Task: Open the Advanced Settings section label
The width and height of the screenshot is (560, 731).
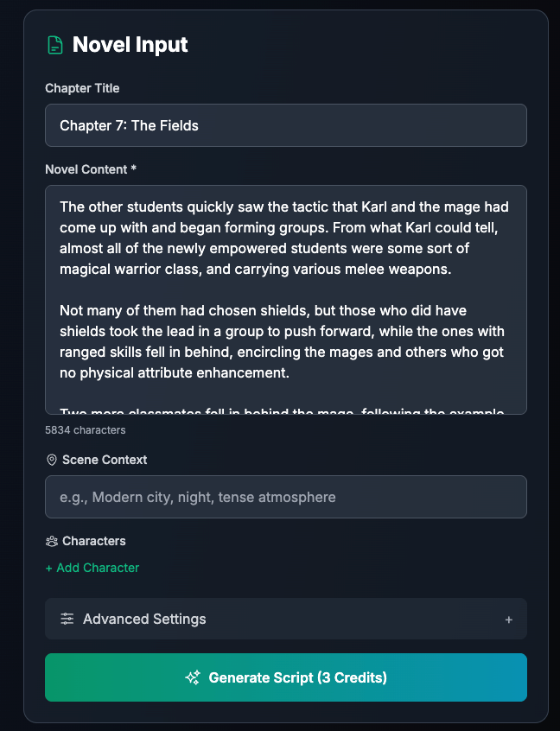Action: click(144, 619)
